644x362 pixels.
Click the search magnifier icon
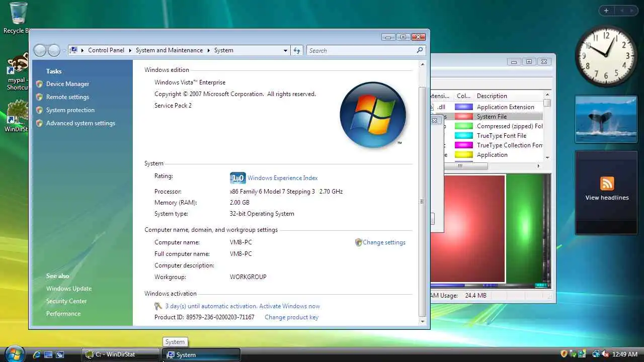coord(420,50)
